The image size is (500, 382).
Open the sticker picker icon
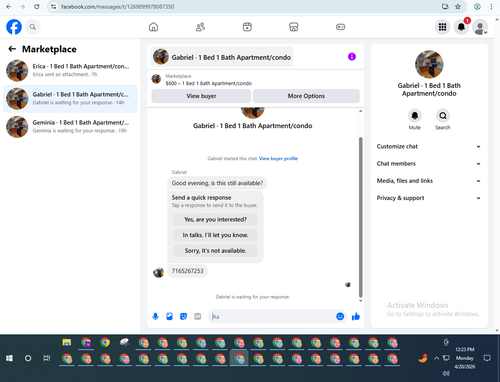[x=183, y=316]
